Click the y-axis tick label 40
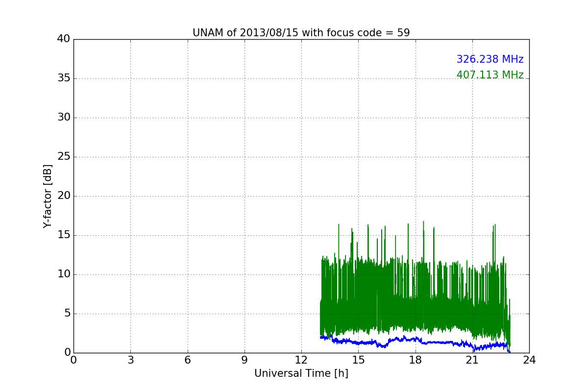Image resolution: width=588 pixels, height=392 pixels. (64, 39)
